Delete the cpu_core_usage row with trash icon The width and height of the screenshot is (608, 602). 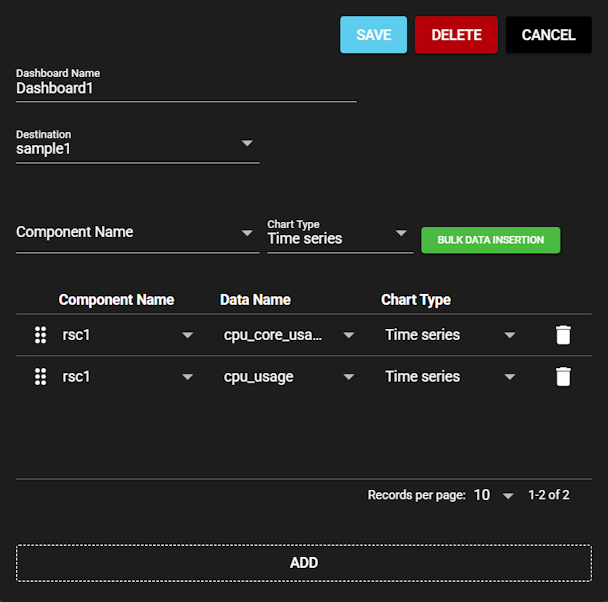click(563, 335)
